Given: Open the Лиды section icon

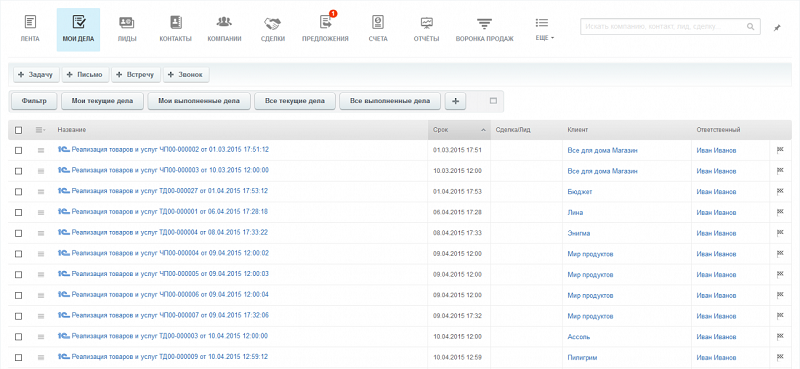Looking at the screenshot, I should click(126, 22).
